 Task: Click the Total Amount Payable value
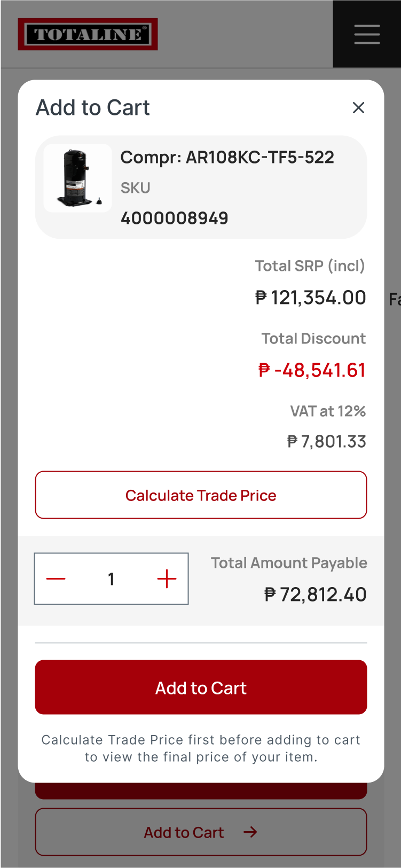click(316, 595)
